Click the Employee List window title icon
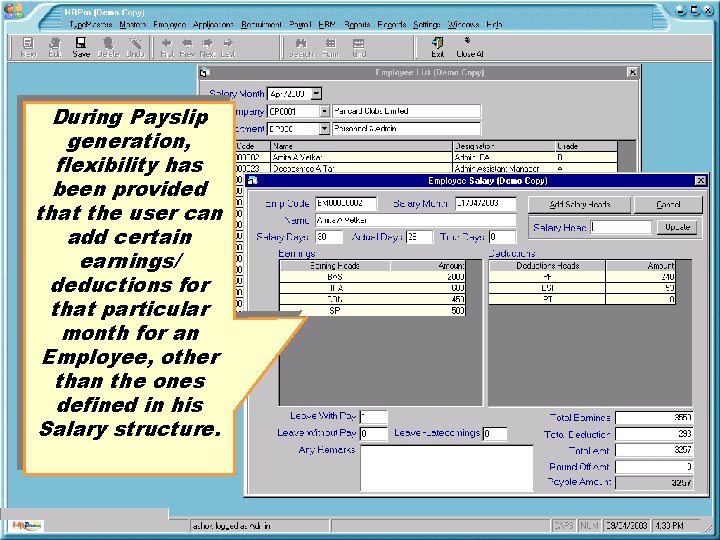This screenshot has width=720, height=540. pyautogui.click(x=205, y=72)
